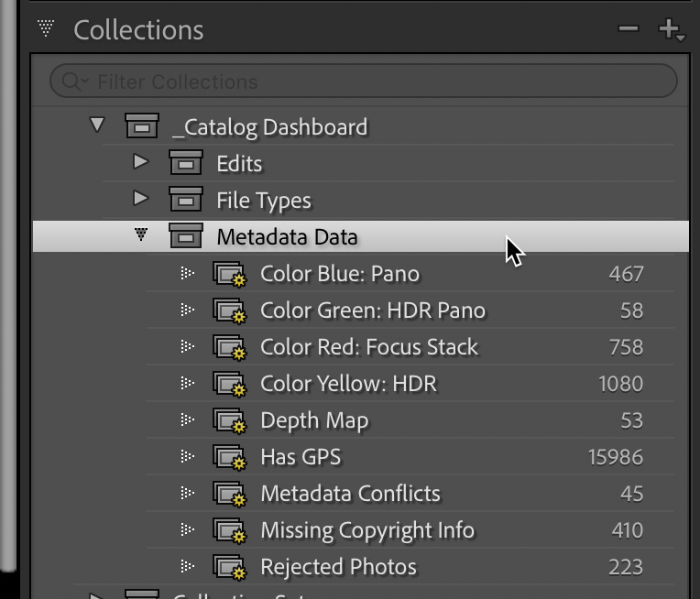Expand the Edits collection set

(x=140, y=163)
